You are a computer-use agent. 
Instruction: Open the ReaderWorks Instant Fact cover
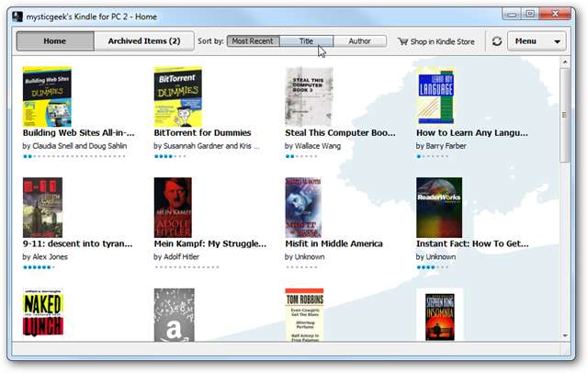[439, 208]
